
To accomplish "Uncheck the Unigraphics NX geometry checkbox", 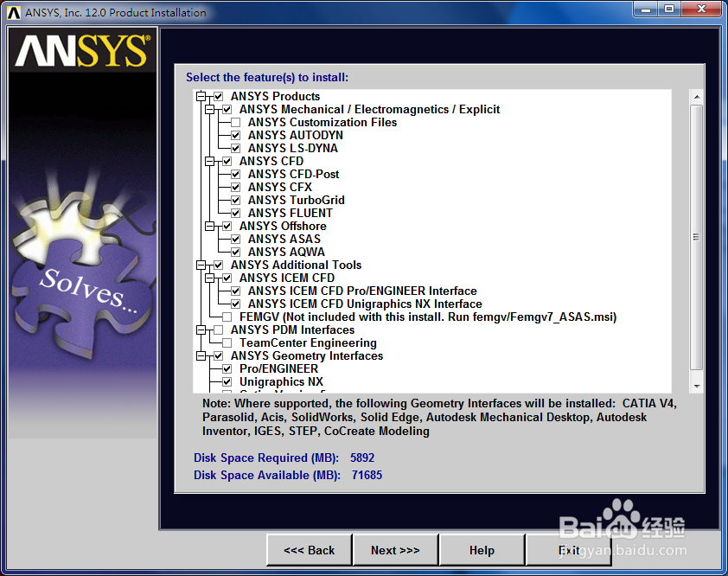I will (x=227, y=382).
